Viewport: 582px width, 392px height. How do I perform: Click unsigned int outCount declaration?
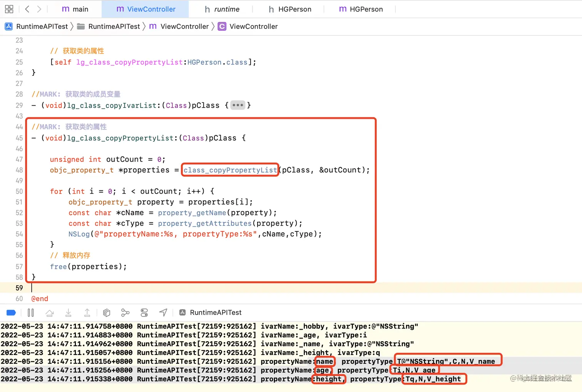107,159
